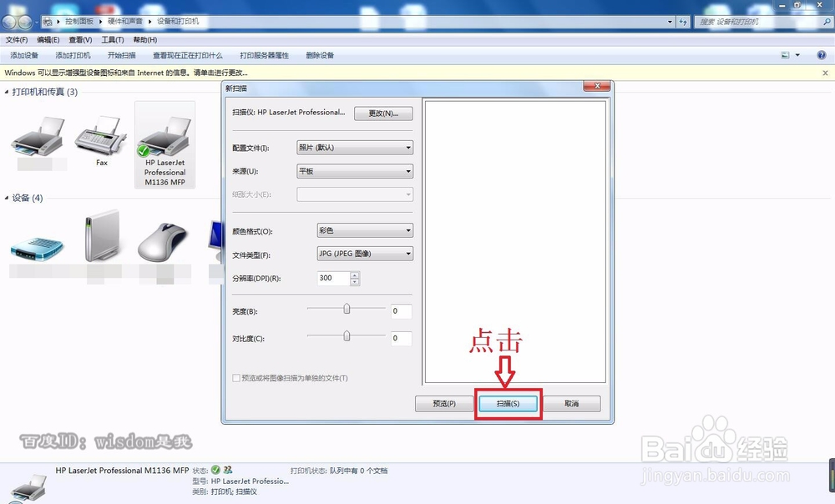Click the brightness value field

[x=401, y=311]
